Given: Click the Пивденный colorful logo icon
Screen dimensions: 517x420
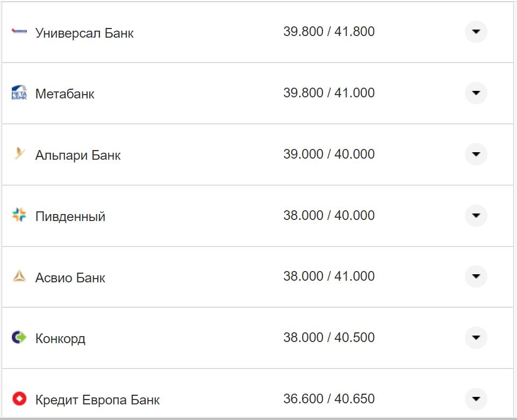Looking at the screenshot, I should pyautogui.click(x=19, y=216).
